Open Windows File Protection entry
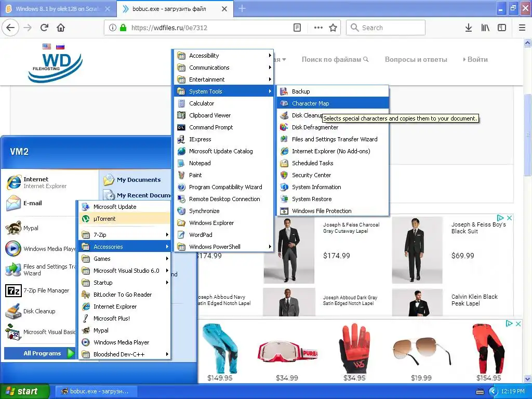 click(x=333, y=211)
